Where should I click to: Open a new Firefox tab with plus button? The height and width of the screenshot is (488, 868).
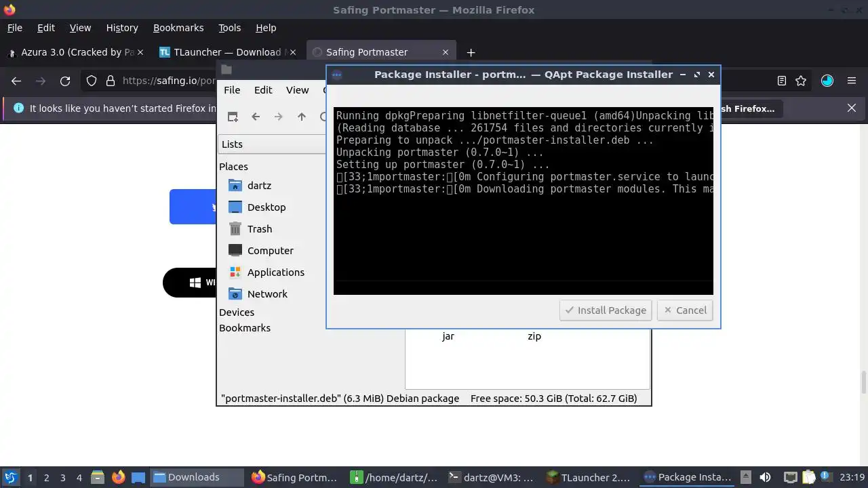point(471,52)
